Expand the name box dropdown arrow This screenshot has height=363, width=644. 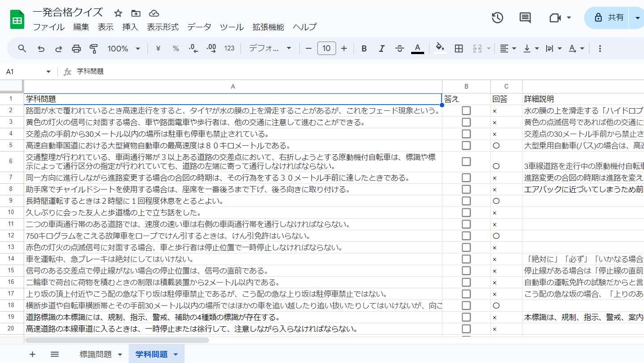point(48,72)
